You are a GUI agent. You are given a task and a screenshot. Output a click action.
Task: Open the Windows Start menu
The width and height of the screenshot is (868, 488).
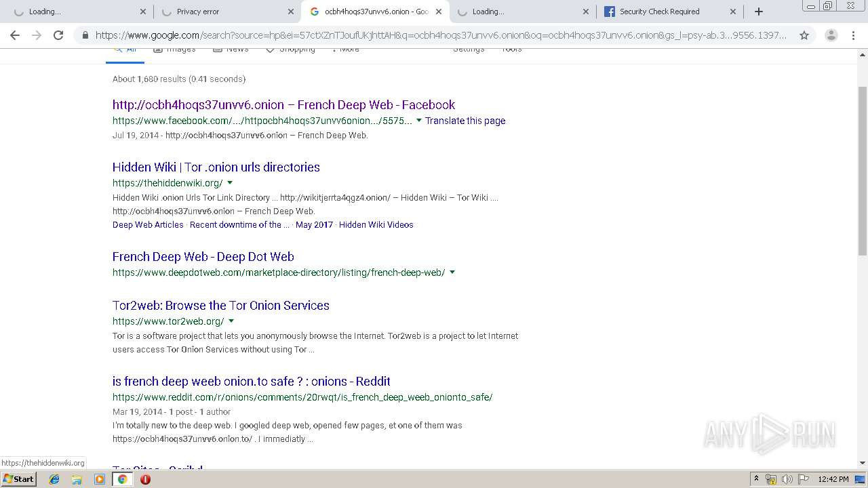point(19,479)
